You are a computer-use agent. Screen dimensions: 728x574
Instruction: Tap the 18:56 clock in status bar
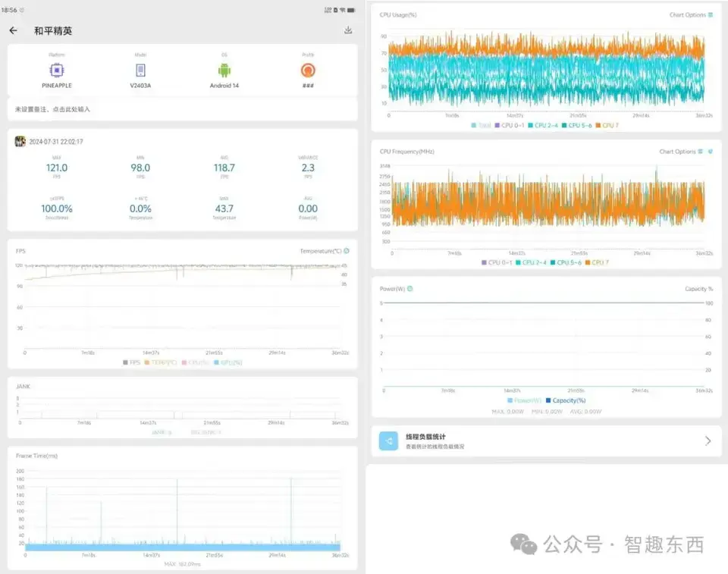click(x=9, y=10)
